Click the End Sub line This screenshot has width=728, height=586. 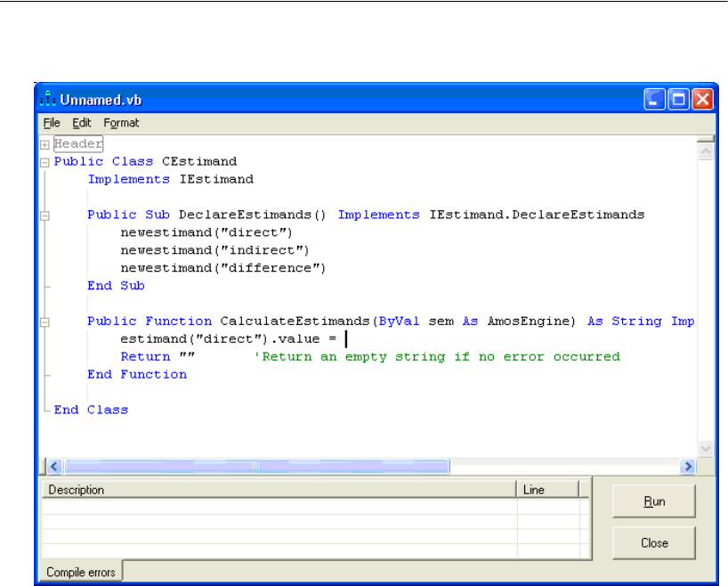(116, 285)
